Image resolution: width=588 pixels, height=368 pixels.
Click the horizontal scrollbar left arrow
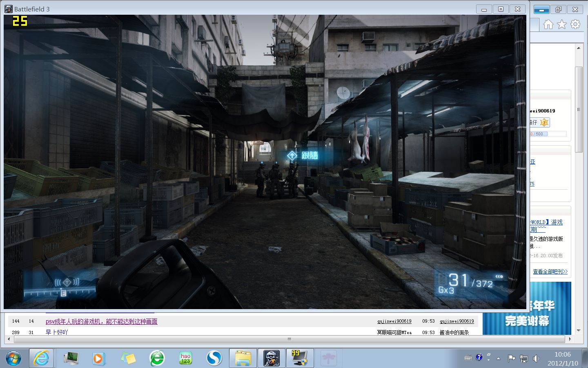point(9,339)
